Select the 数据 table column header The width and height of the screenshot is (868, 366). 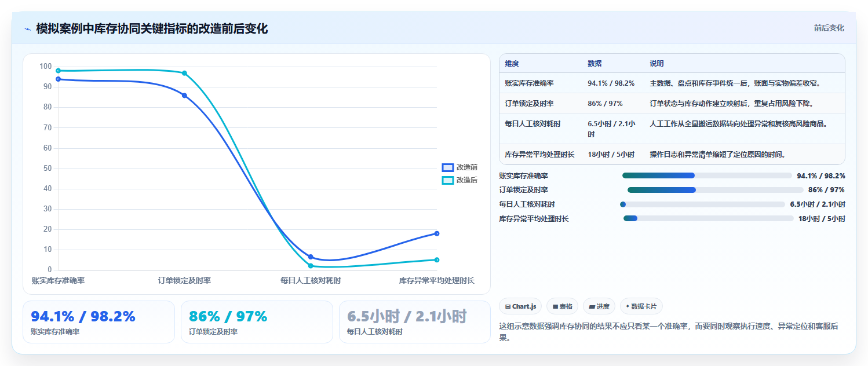[x=595, y=64]
